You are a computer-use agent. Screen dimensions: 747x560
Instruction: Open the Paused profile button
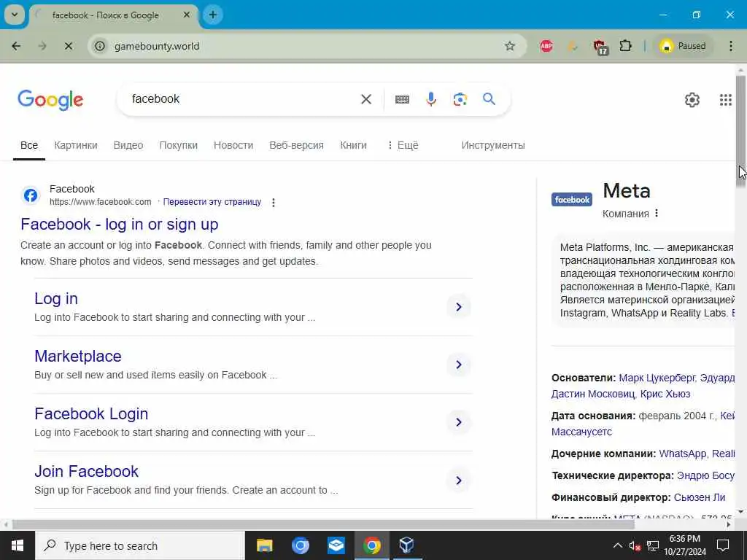click(683, 46)
